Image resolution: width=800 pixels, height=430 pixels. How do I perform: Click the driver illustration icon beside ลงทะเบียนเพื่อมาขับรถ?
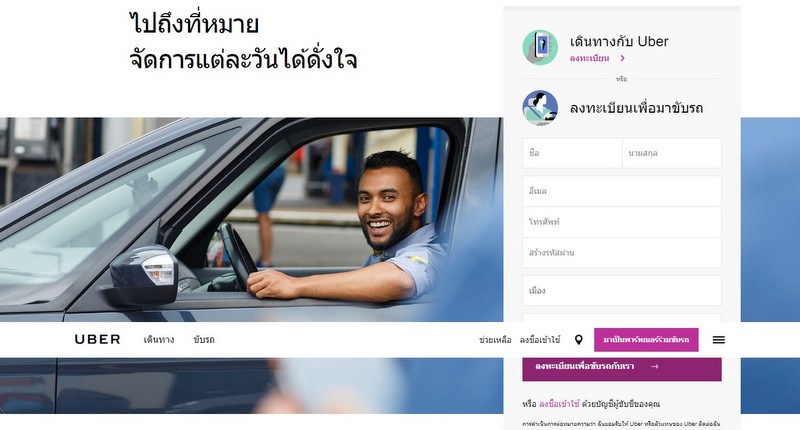click(540, 108)
